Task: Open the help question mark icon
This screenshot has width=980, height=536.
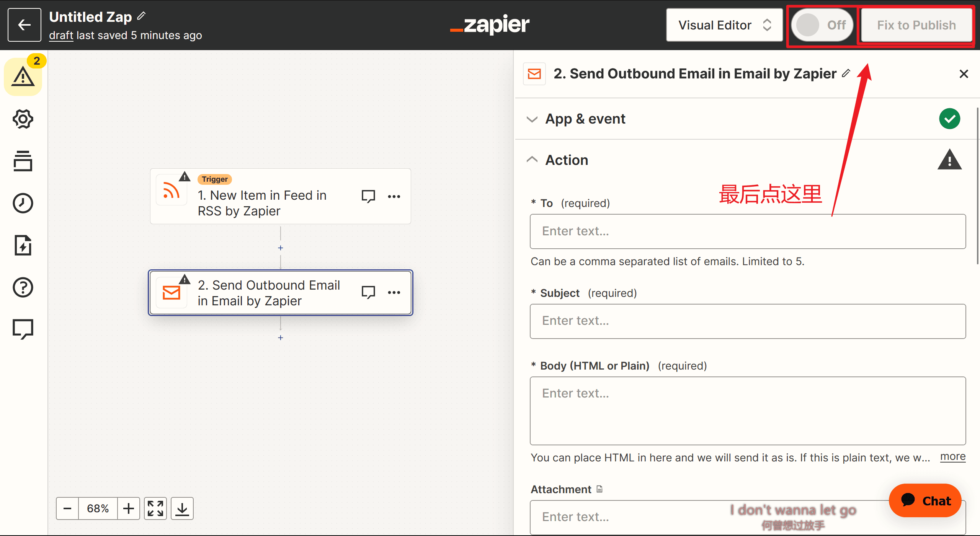Action: click(23, 287)
